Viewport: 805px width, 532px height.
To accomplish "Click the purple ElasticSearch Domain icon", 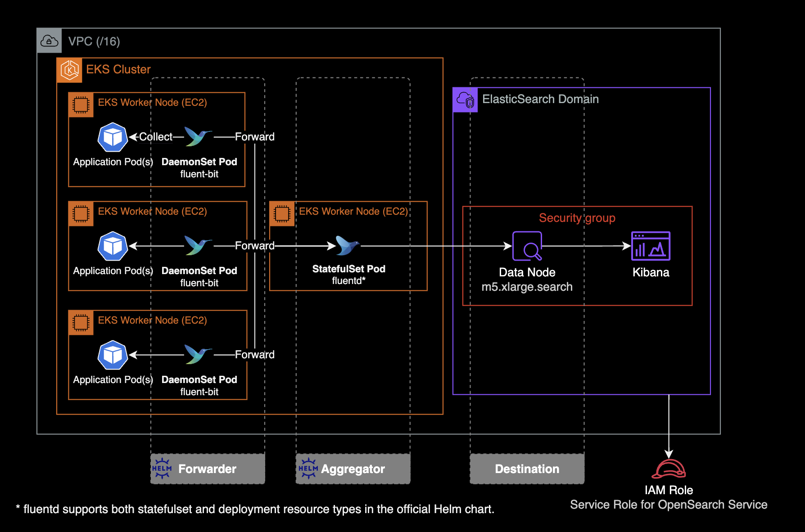I will pyautogui.click(x=465, y=99).
